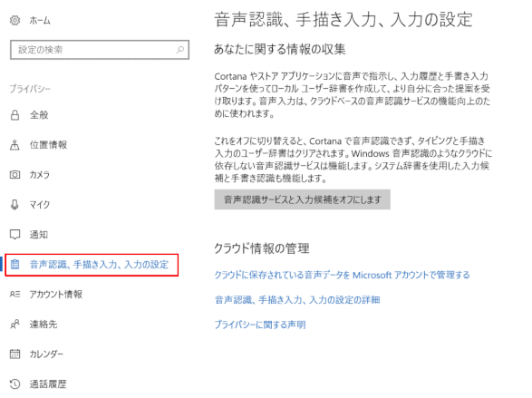Image resolution: width=532 pixels, height=398 pixels.
Task: Open the 連絡先 privacy page
Action: pos(44,324)
